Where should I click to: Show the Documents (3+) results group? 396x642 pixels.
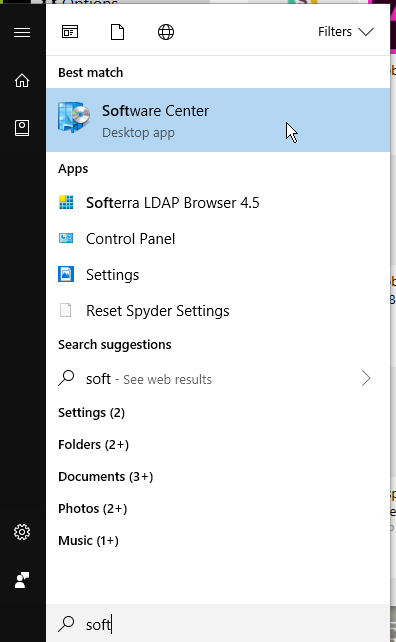[x=106, y=477]
